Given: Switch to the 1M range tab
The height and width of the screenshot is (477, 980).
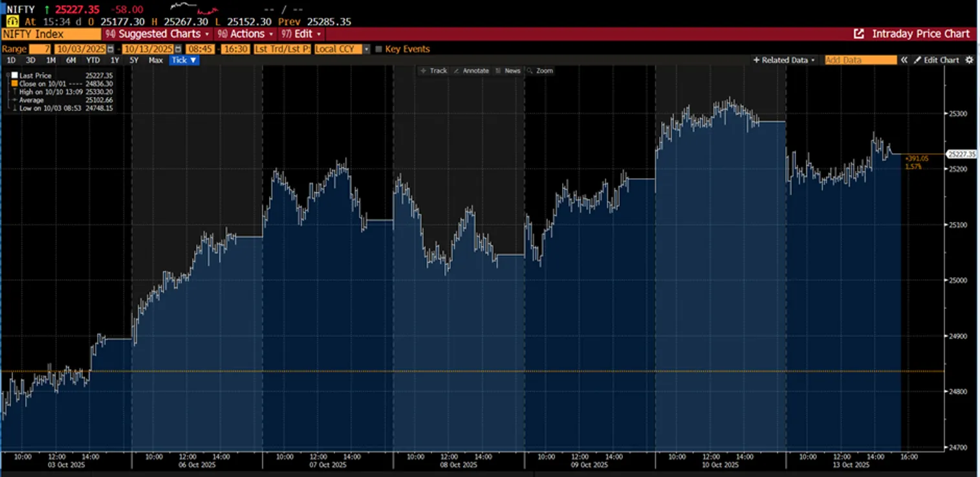Looking at the screenshot, I should point(50,60).
